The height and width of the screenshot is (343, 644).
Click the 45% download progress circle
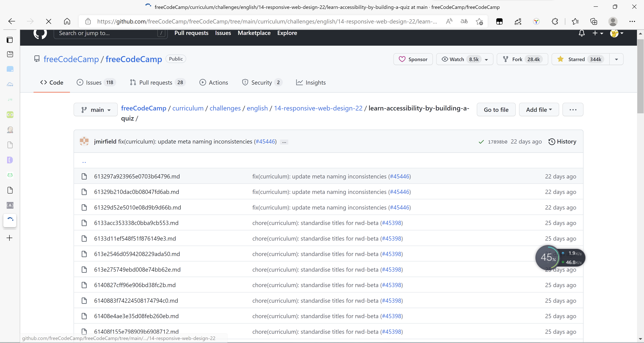tap(548, 257)
